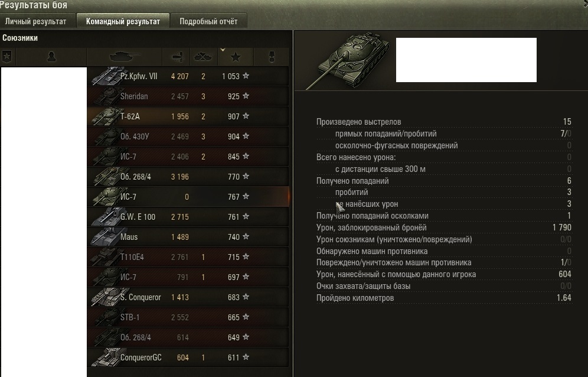Sort by destroyed vehicles column icon
This screenshot has width=588, height=377.
click(x=203, y=57)
